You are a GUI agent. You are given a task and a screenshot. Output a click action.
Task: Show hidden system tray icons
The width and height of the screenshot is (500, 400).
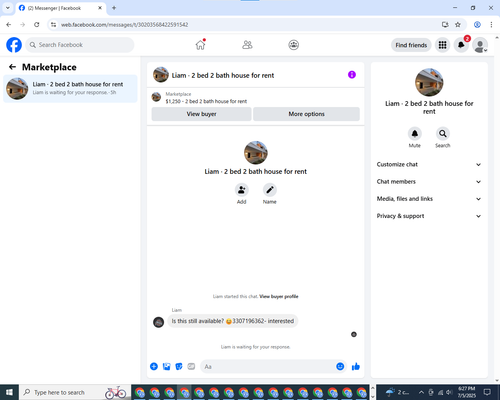tap(421, 392)
